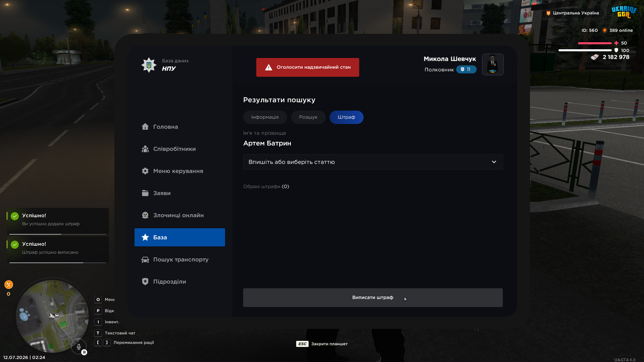Click the name Артем Батрин
The width and height of the screenshot is (644, 362).
tap(267, 143)
